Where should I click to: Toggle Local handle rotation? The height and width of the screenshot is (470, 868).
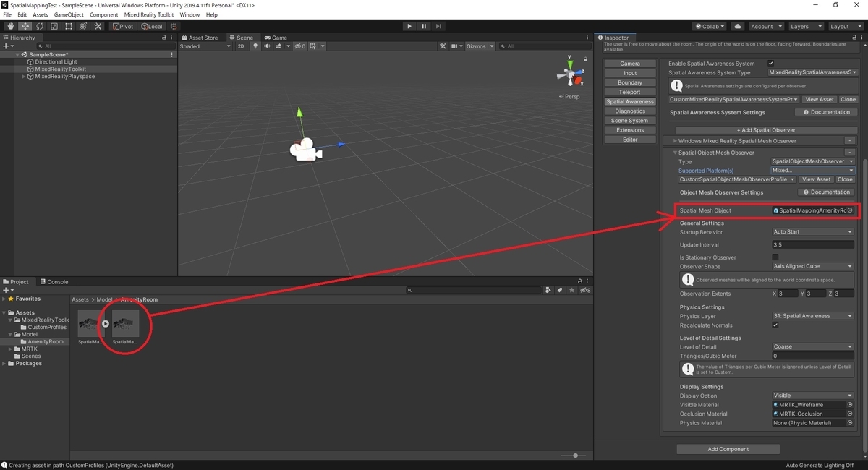point(151,26)
